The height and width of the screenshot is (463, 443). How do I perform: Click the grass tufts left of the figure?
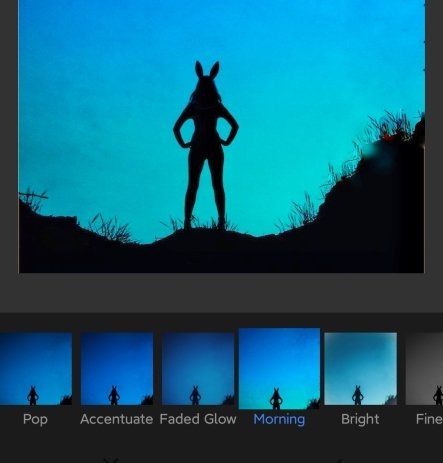click(x=112, y=228)
